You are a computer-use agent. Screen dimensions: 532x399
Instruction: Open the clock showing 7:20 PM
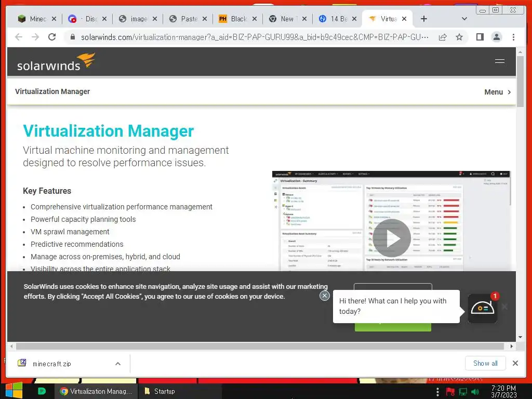[503, 392]
